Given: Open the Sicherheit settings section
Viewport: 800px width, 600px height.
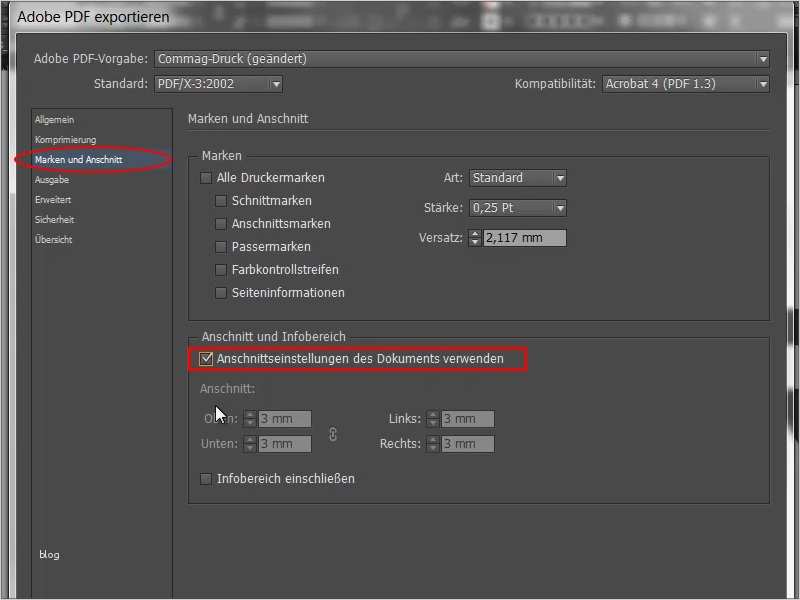Looking at the screenshot, I should pos(55,219).
